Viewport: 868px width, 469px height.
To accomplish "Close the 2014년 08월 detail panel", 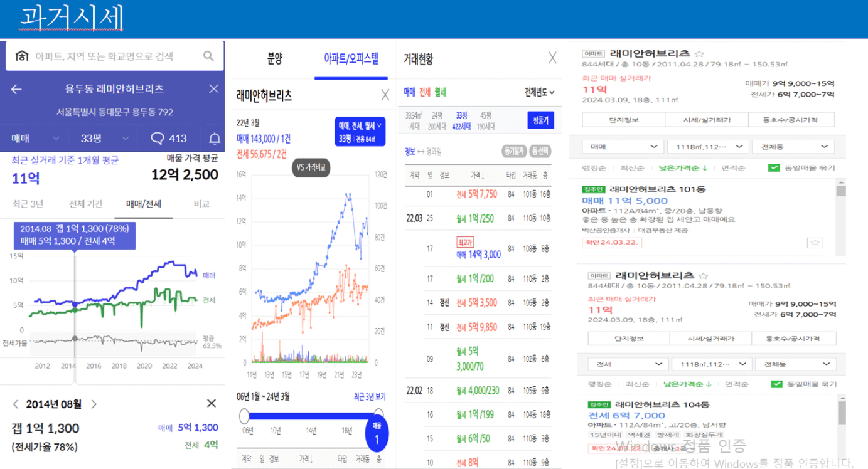I will [x=212, y=404].
